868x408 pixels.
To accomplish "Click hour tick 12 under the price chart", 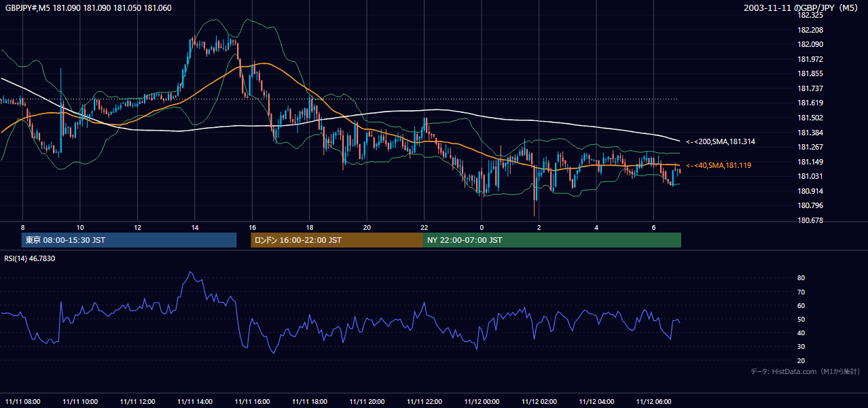I will coord(137,227).
